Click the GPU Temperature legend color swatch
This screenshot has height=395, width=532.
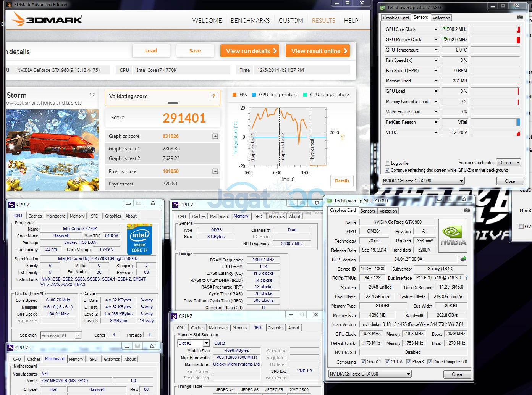(x=254, y=95)
